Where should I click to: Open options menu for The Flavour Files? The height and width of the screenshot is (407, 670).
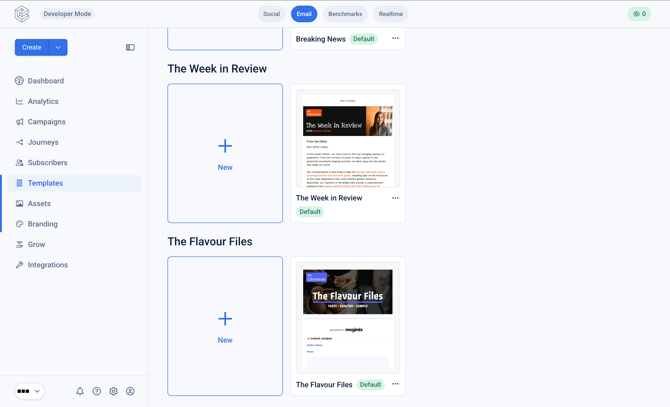[x=395, y=384]
